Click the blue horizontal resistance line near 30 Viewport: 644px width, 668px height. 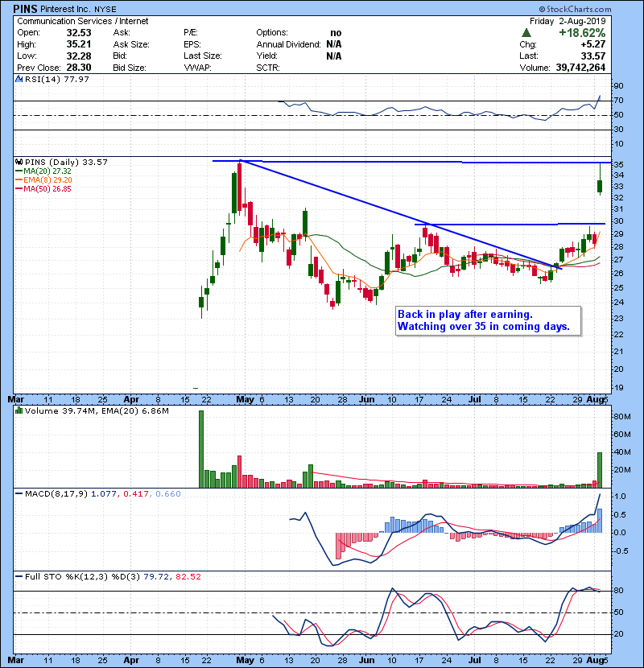point(510,224)
